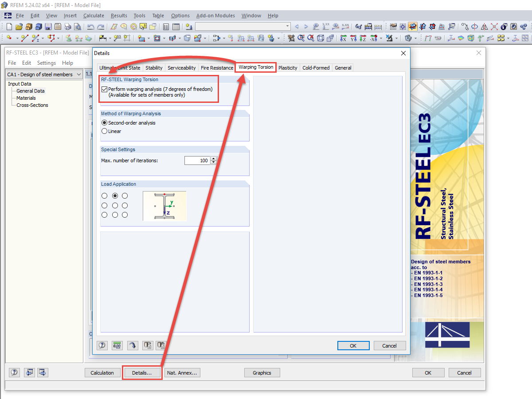
Task: Select top-right Load Application radio button
Action: (x=125, y=196)
